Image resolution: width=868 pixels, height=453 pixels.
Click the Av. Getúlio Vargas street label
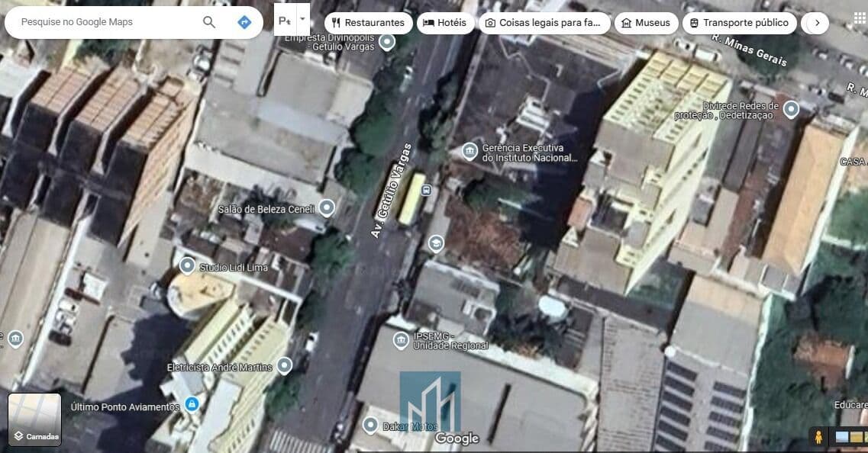[x=392, y=191]
